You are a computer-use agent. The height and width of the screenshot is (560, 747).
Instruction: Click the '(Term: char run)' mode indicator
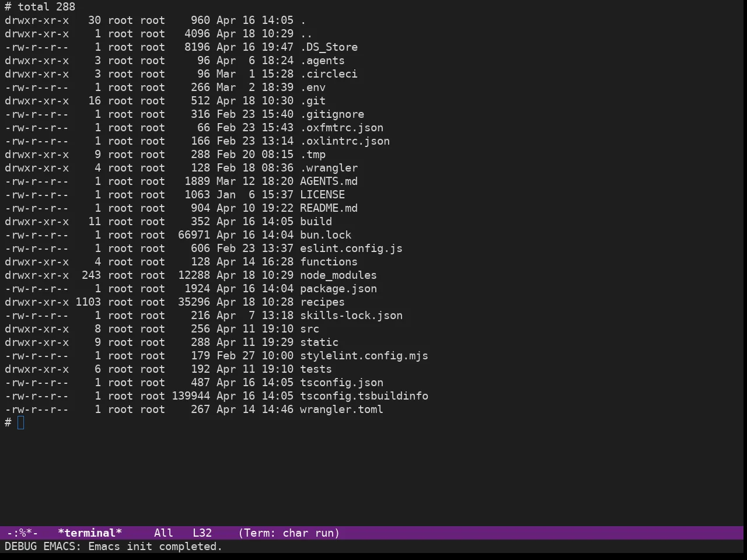pos(289,533)
